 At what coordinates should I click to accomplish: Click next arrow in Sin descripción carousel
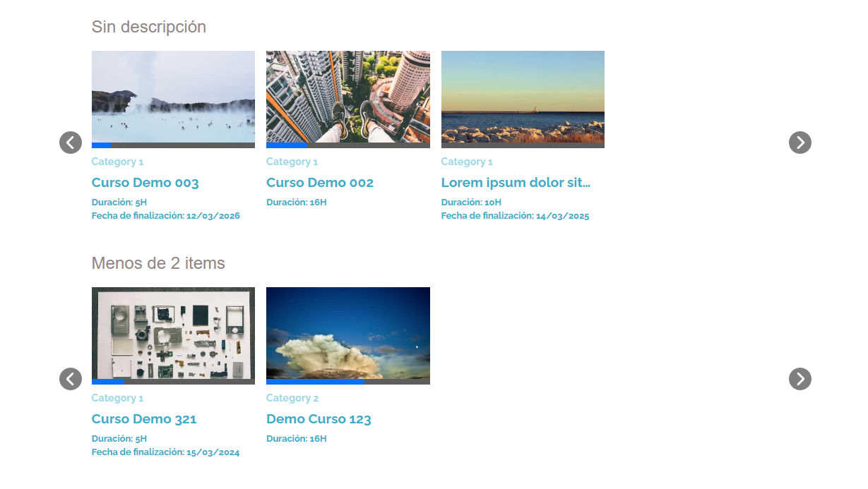(800, 143)
